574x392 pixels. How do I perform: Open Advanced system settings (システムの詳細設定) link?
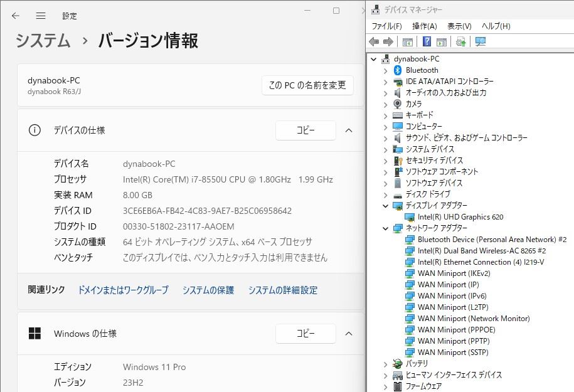[283, 290]
